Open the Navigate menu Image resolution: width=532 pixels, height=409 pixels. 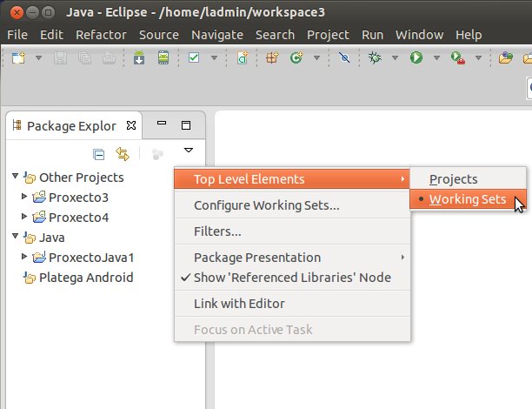click(217, 35)
